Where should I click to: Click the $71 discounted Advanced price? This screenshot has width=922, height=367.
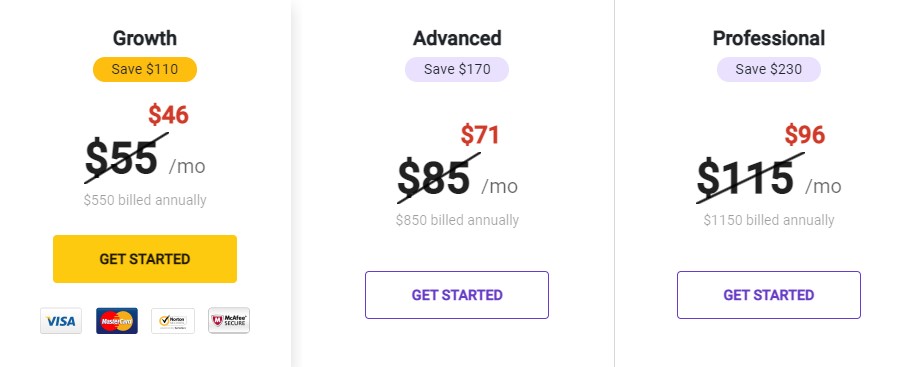[x=480, y=135]
